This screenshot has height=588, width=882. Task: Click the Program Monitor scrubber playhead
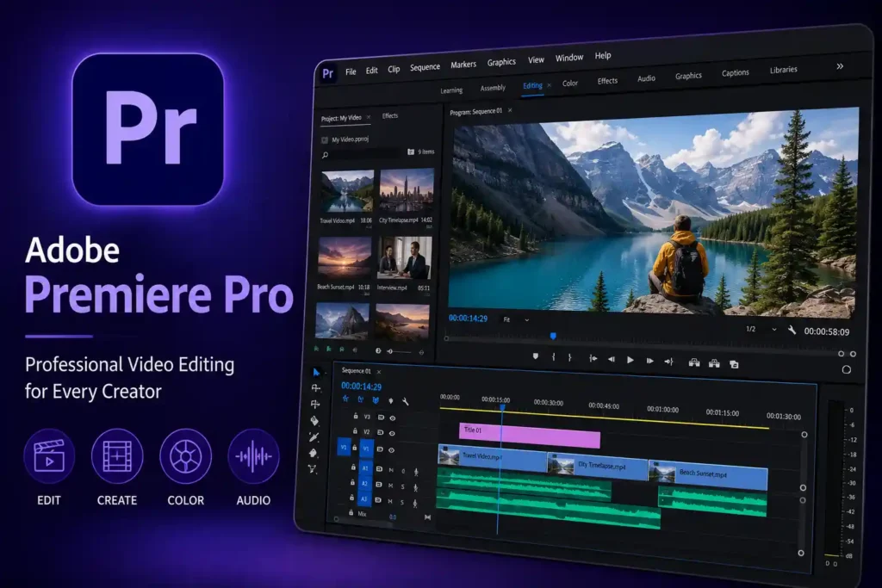point(553,336)
